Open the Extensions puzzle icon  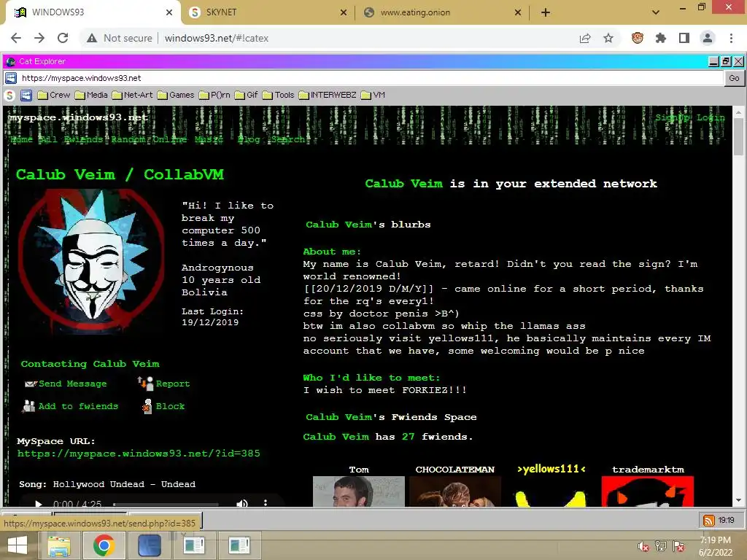(661, 38)
